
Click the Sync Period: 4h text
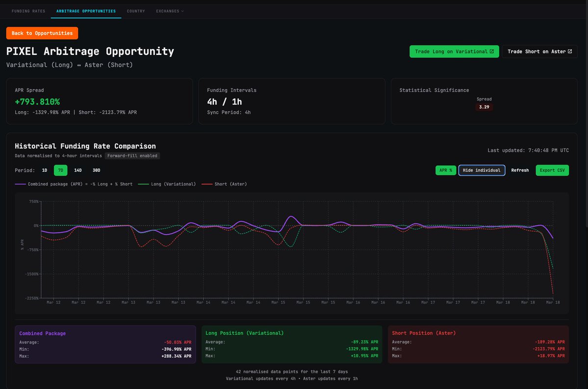(x=229, y=112)
